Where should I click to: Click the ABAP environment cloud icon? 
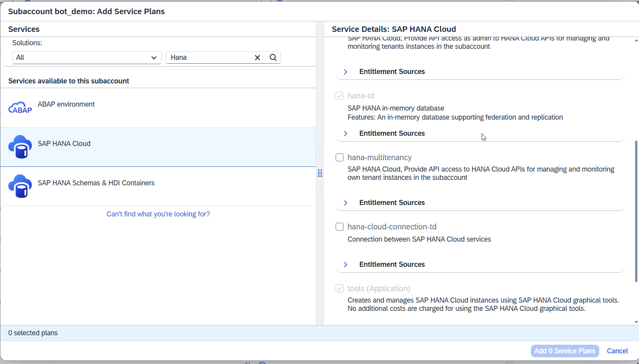20,107
